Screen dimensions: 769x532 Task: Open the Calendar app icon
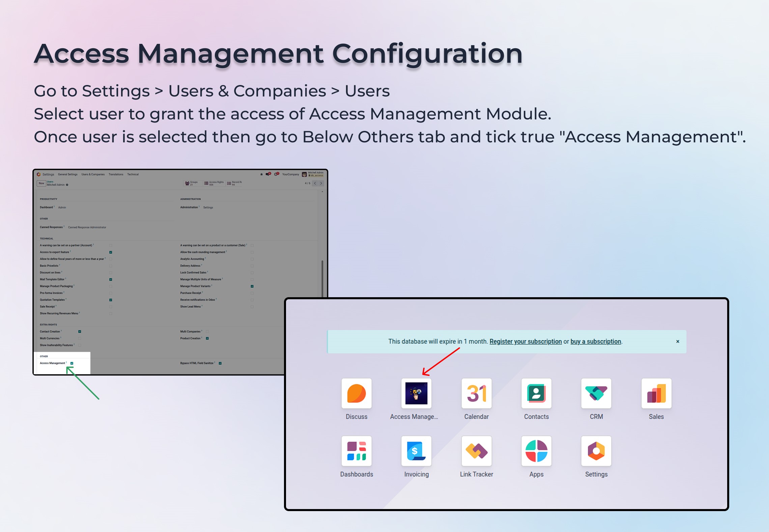476,393
